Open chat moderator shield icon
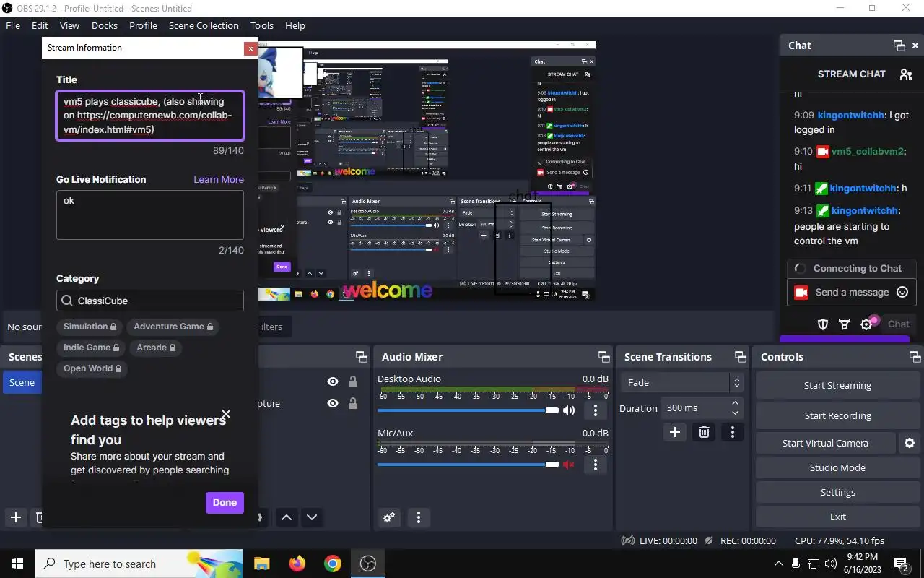This screenshot has width=924, height=578. click(822, 324)
